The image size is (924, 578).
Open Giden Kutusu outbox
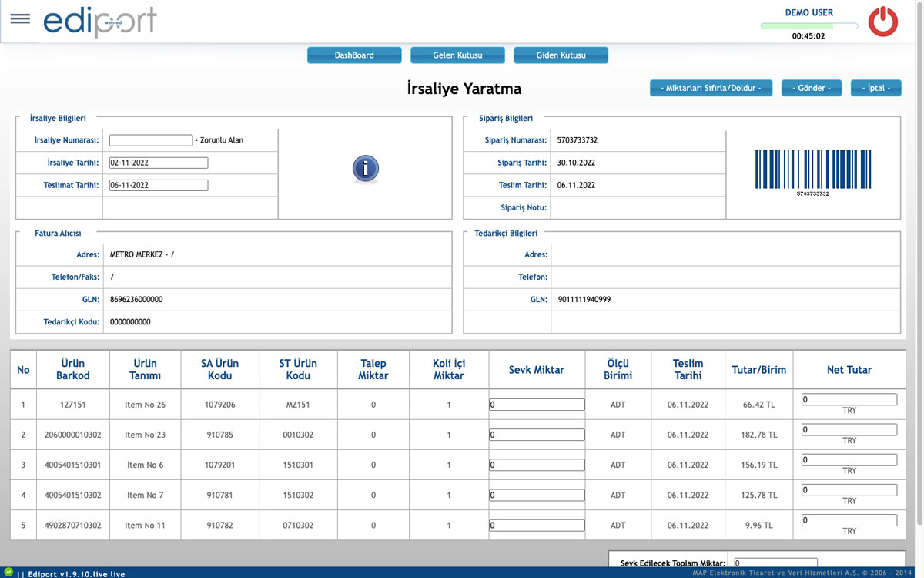561,55
